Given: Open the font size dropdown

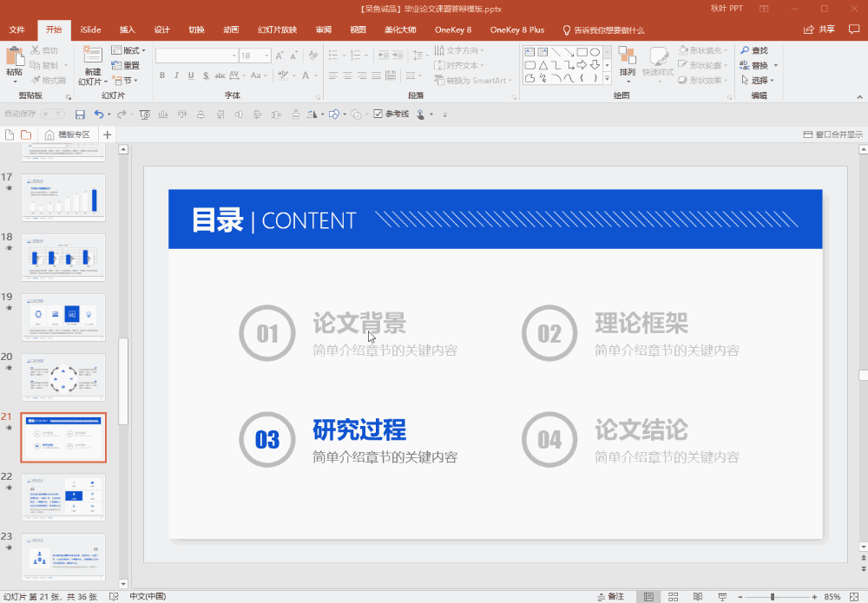Looking at the screenshot, I should pyautogui.click(x=267, y=56).
